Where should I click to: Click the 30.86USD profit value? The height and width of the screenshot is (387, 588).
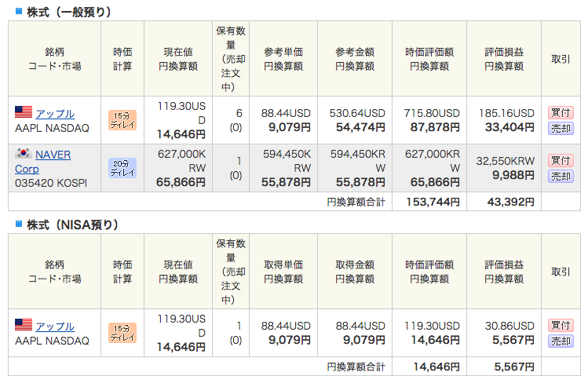pos(509,326)
